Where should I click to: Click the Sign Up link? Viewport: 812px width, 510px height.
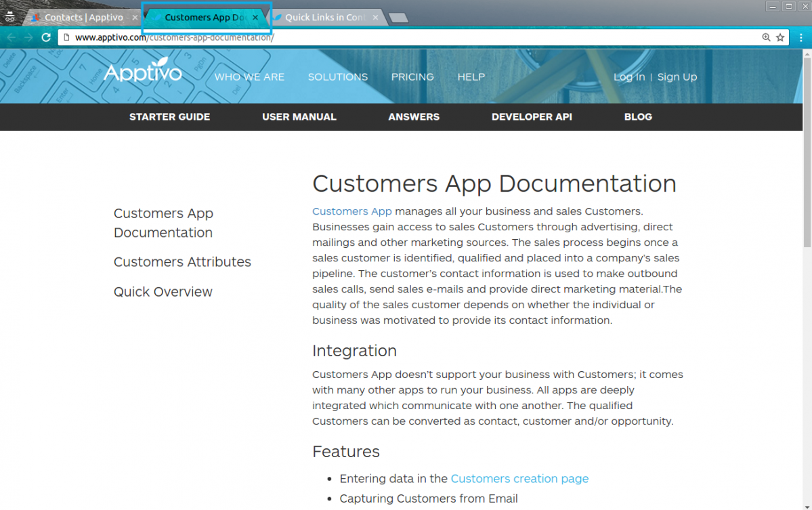(x=677, y=77)
